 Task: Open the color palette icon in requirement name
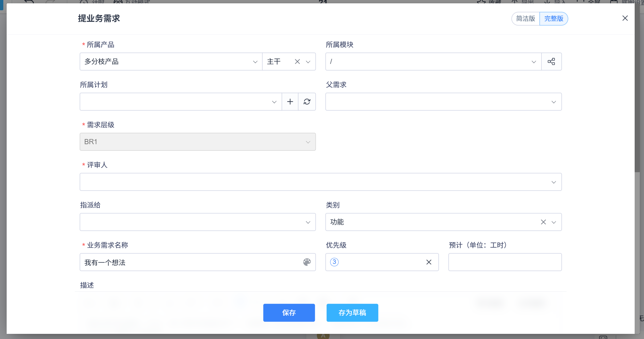pos(307,262)
